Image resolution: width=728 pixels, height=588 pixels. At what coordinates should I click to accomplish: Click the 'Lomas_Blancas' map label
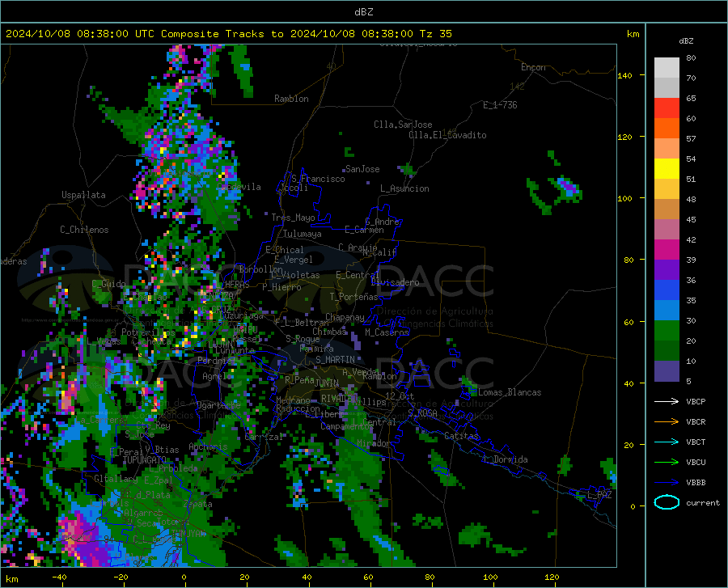tap(510, 392)
